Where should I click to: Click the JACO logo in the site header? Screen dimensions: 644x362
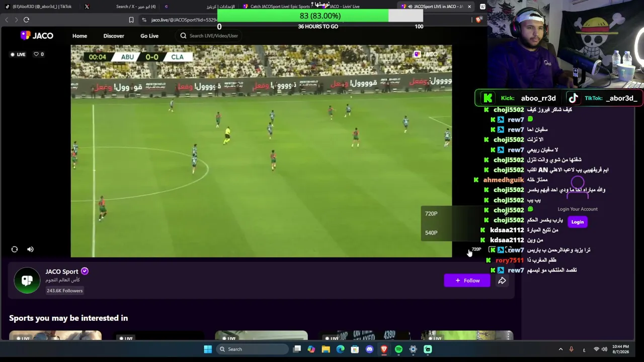coord(37,36)
